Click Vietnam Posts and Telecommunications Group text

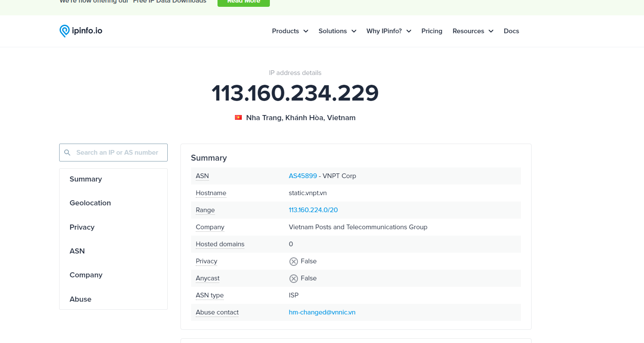(358, 227)
